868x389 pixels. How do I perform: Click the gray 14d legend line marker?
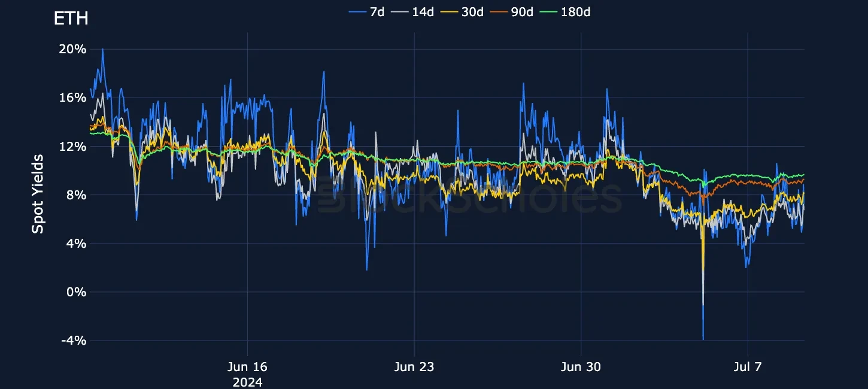pyautogui.click(x=400, y=11)
